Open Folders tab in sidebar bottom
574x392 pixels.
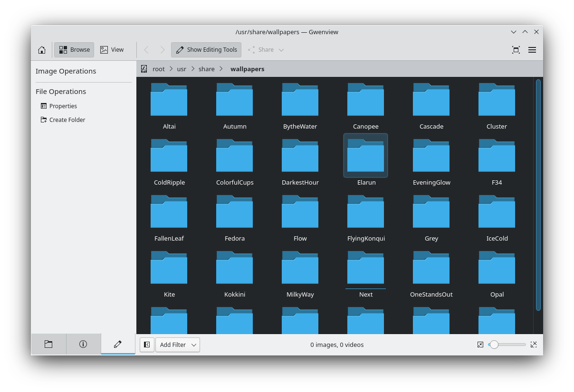coord(48,344)
